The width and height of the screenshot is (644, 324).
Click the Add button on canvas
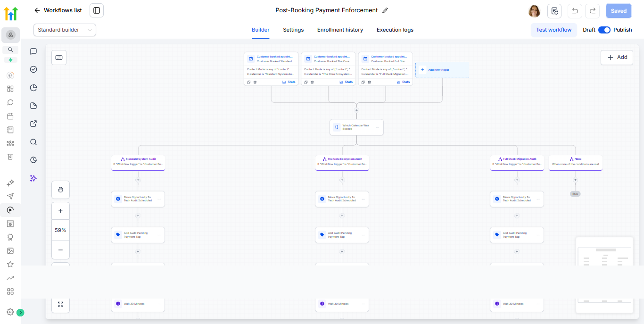617,57
